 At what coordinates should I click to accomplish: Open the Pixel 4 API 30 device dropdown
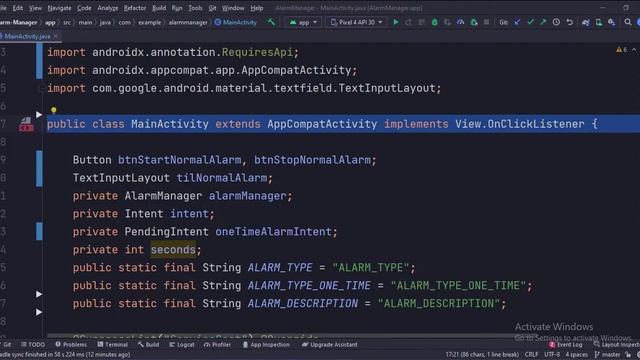(357, 22)
